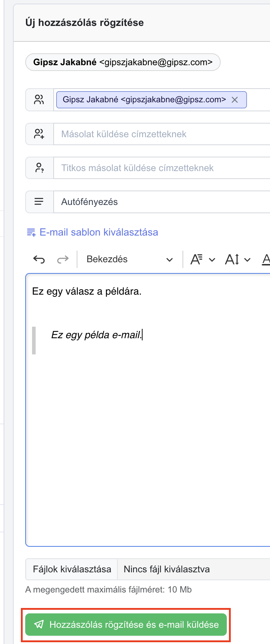
Task: Click the partially visible font color icon
Action: 266,259
